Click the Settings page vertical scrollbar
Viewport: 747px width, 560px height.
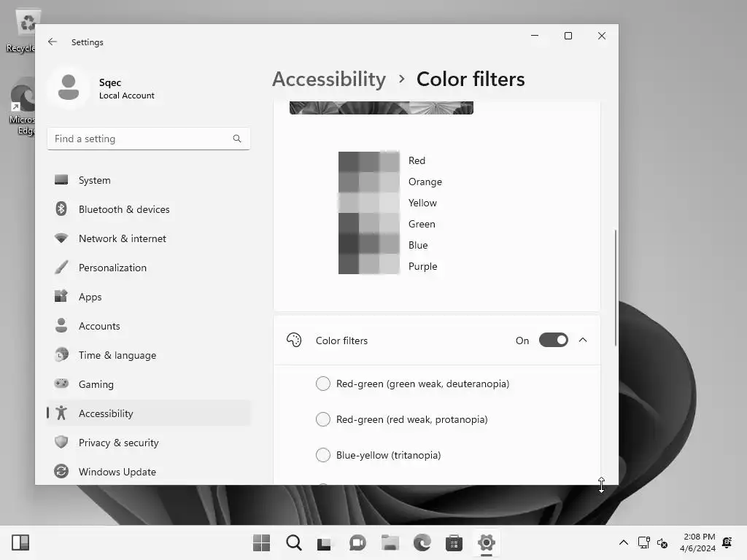(616, 287)
